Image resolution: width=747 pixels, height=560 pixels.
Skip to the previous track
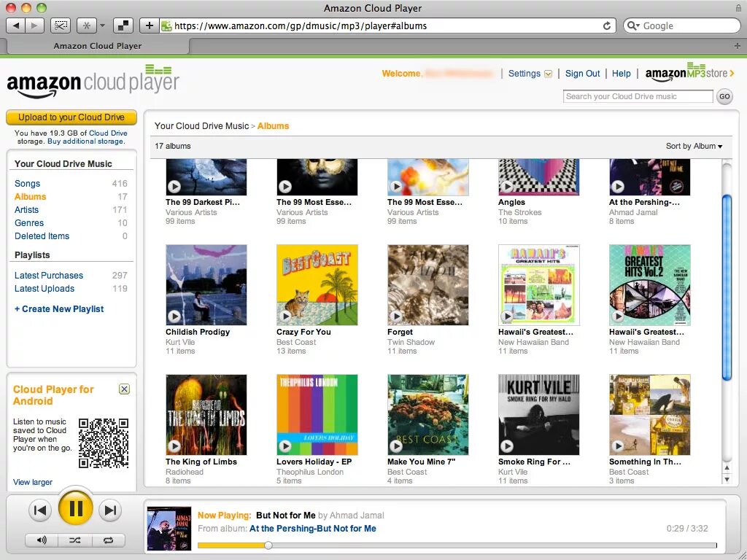click(41, 510)
